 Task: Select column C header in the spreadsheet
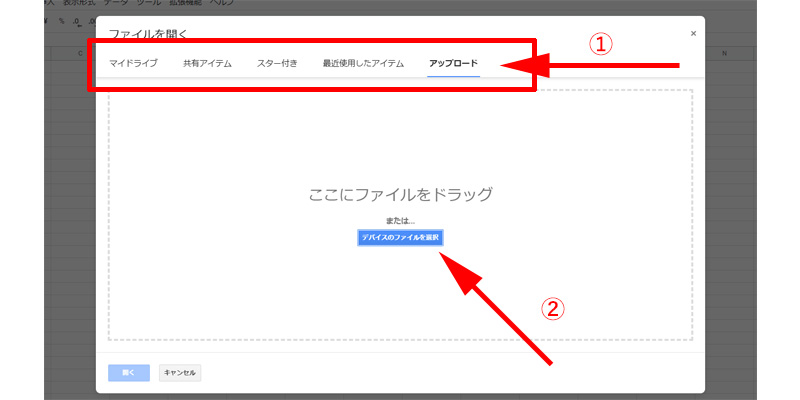pos(80,53)
